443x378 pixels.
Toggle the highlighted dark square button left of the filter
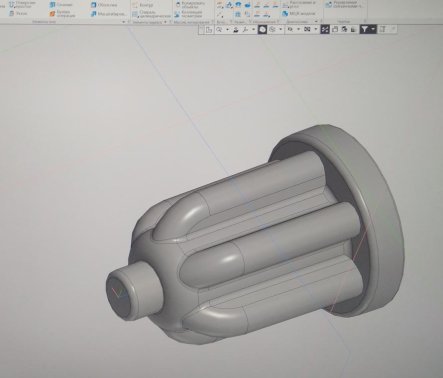tap(325, 30)
